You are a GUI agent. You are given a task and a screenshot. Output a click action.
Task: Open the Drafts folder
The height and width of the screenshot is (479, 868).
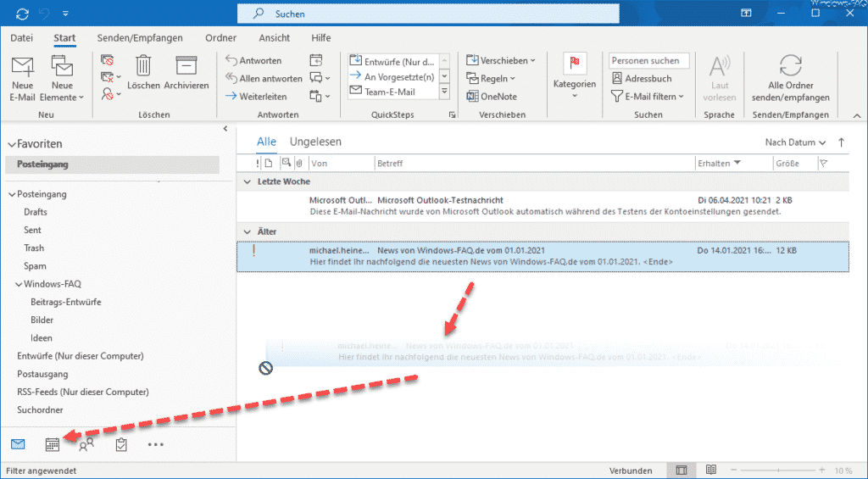point(36,212)
